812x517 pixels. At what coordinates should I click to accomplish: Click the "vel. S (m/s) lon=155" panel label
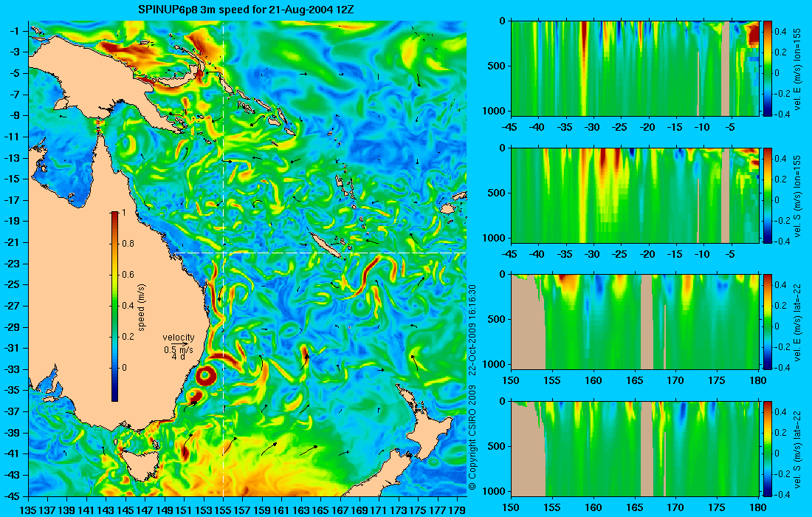tap(797, 196)
